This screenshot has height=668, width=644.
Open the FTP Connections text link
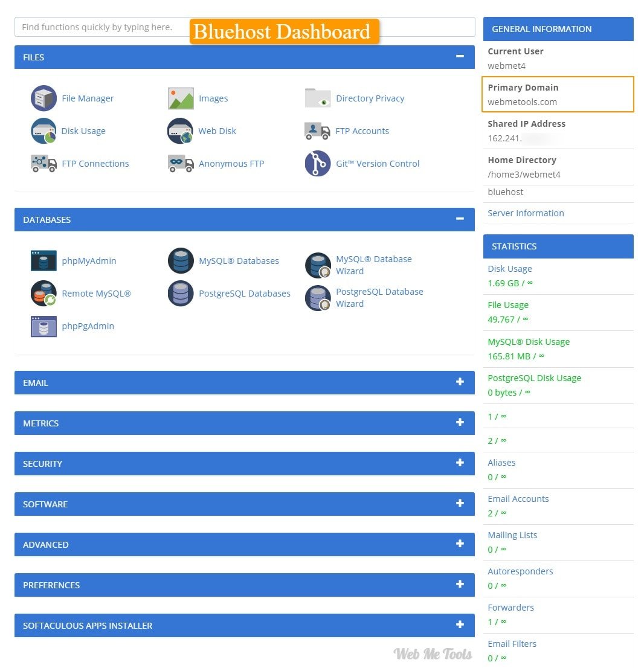(95, 164)
